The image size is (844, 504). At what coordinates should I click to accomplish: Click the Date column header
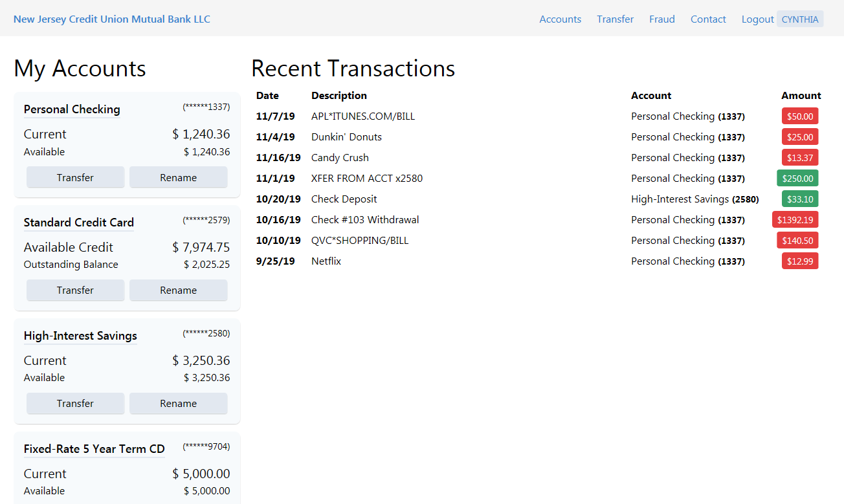coord(267,96)
